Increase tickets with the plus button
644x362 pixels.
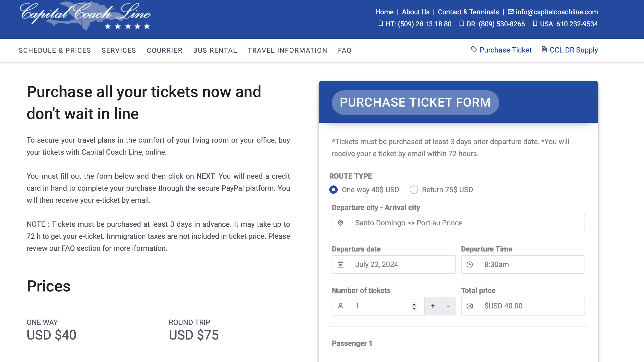[433, 306]
